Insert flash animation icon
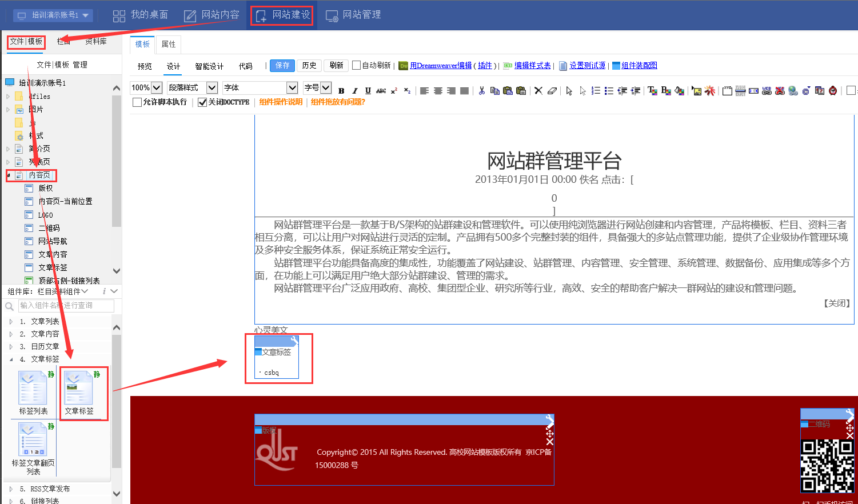858x504 pixels. (x=709, y=90)
